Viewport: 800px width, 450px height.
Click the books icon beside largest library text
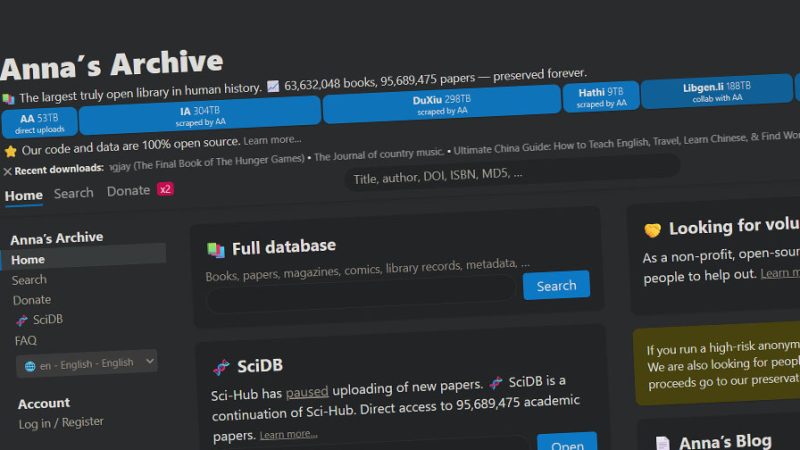pos(8,98)
